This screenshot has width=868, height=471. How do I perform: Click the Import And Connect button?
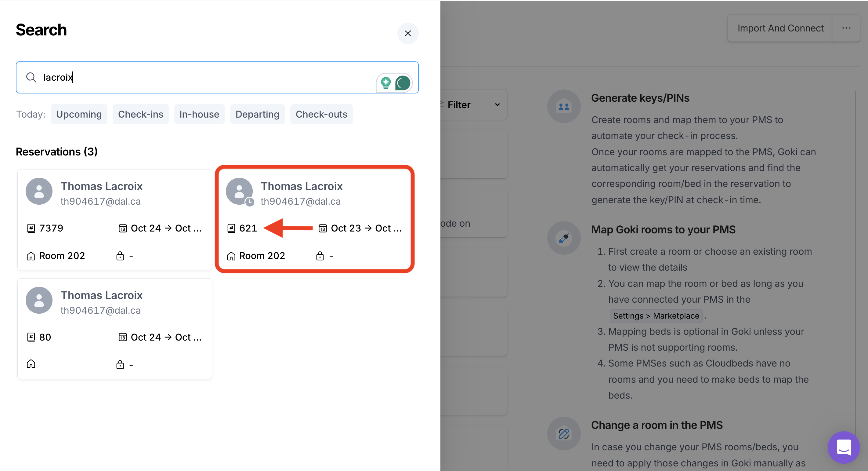tap(780, 28)
